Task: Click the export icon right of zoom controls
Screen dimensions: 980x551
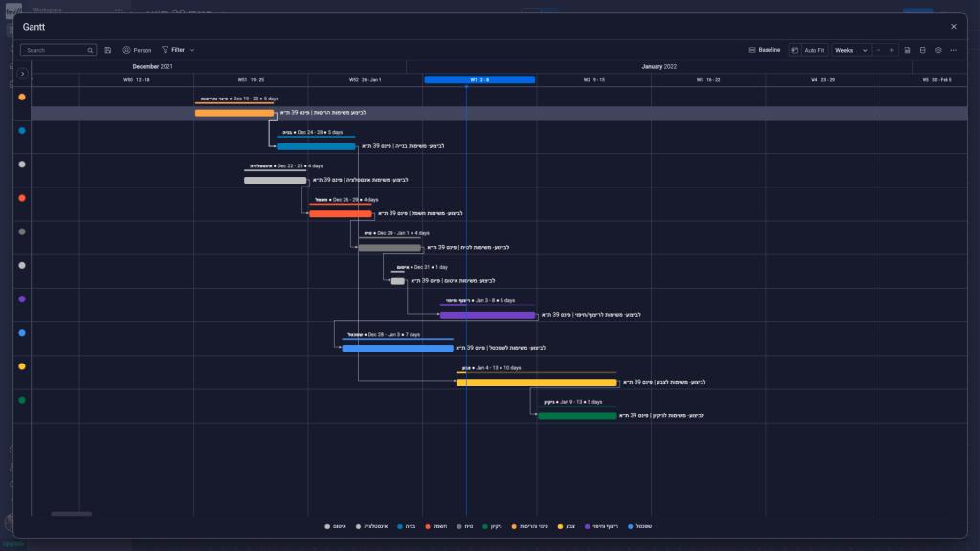Action: 907,50
